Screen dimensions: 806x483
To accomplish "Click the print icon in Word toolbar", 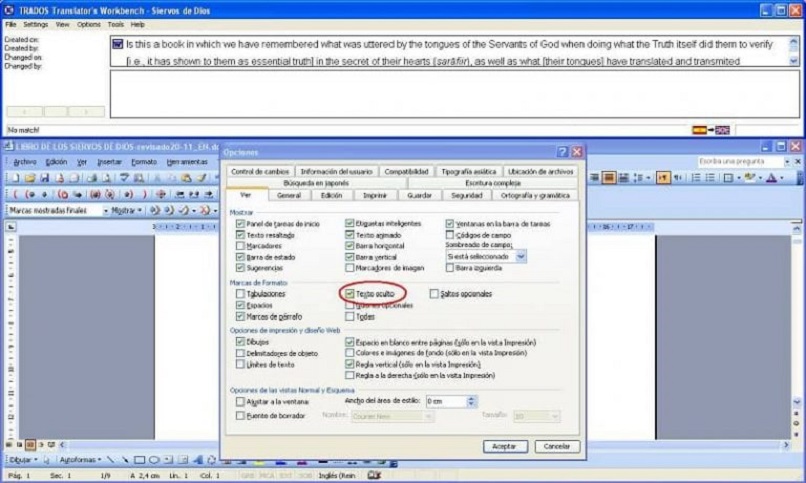I will coord(91,178).
